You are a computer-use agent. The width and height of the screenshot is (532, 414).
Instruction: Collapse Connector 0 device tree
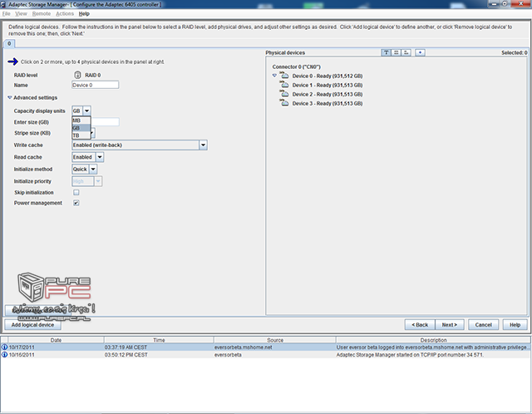(274, 76)
